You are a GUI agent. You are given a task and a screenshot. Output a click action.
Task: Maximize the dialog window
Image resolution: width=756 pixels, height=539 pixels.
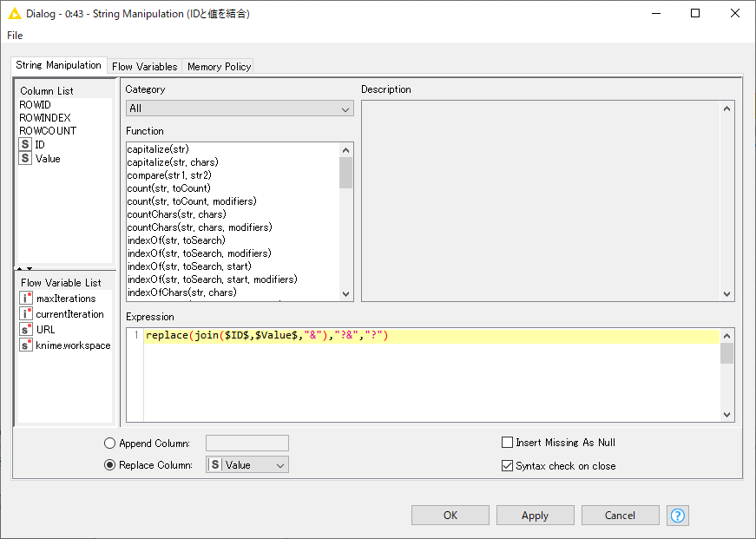point(695,13)
